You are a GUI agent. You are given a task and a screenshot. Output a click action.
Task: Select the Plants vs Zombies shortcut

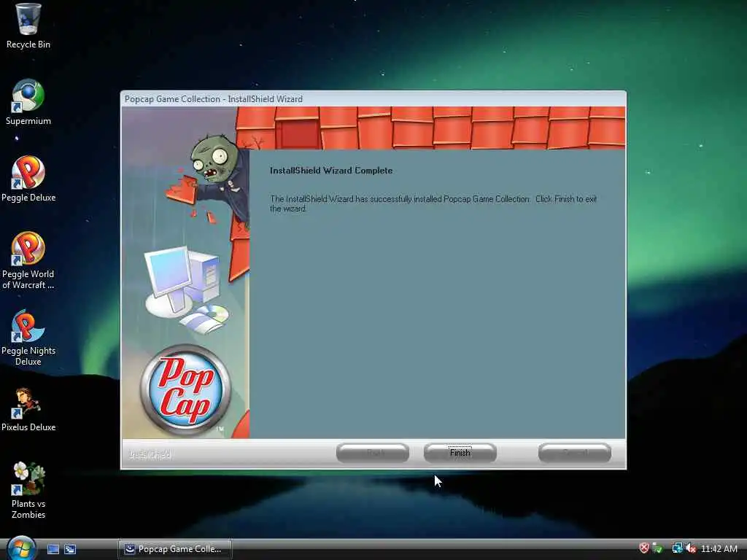pos(28,491)
